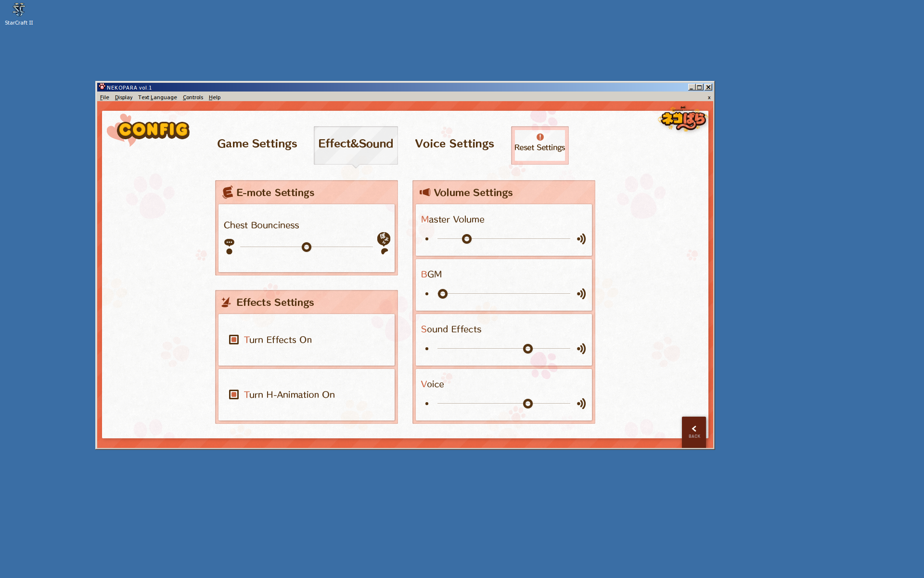Click the Master Volume minimum dot

click(x=427, y=239)
